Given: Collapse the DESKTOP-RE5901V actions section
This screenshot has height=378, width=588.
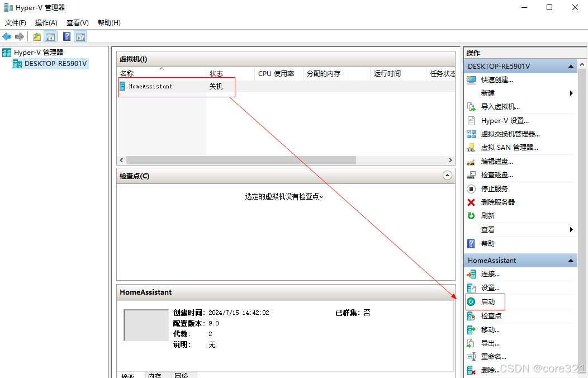Looking at the screenshot, I should click(571, 67).
